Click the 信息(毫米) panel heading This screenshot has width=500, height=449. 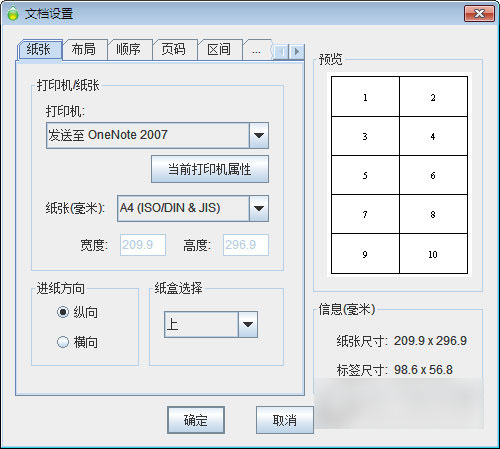pyautogui.click(x=347, y=309)
